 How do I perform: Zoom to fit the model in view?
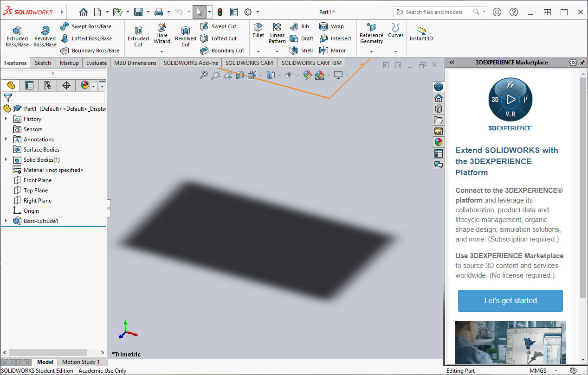click(203, 75)
